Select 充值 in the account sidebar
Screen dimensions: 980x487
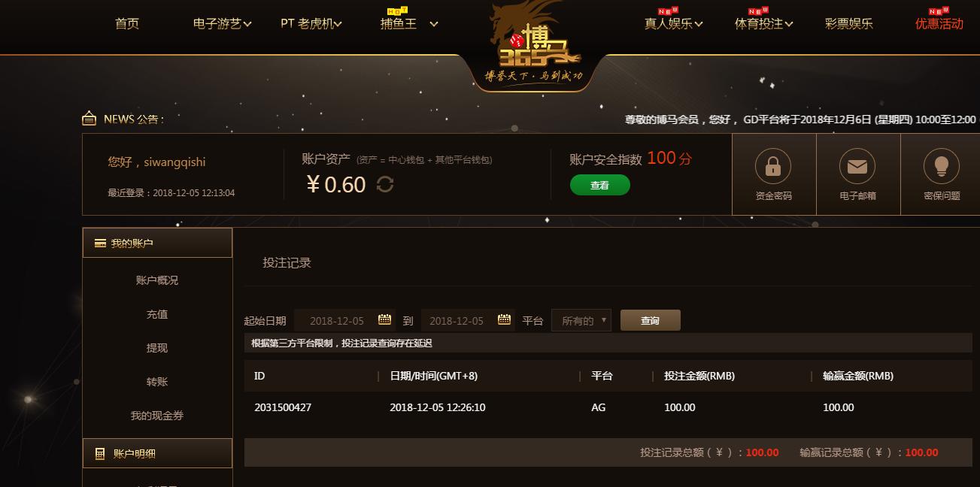(157, 314)
